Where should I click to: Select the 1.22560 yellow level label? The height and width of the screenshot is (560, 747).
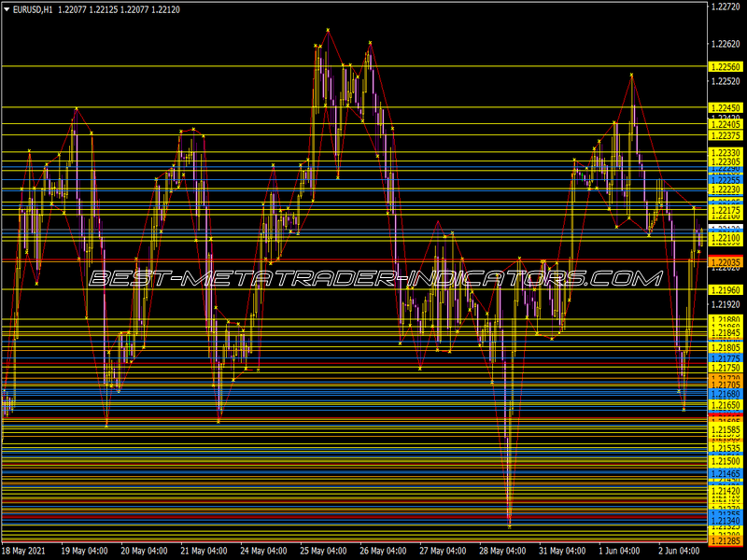point(726,66)
